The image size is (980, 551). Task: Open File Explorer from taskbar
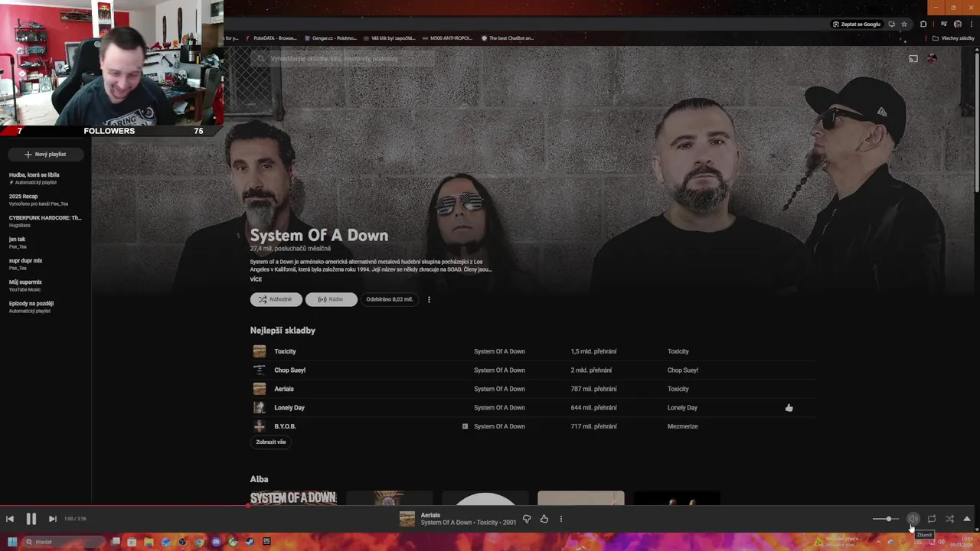(149, 542)
